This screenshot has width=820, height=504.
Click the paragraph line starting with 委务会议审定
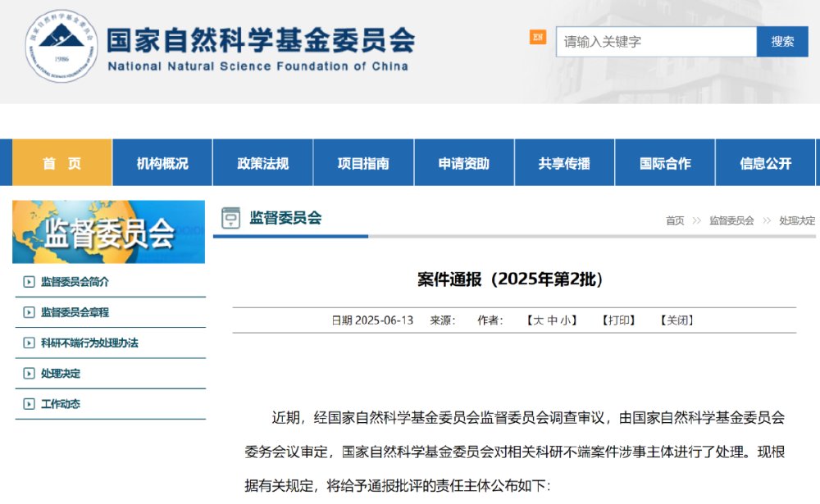coord(515,452)
